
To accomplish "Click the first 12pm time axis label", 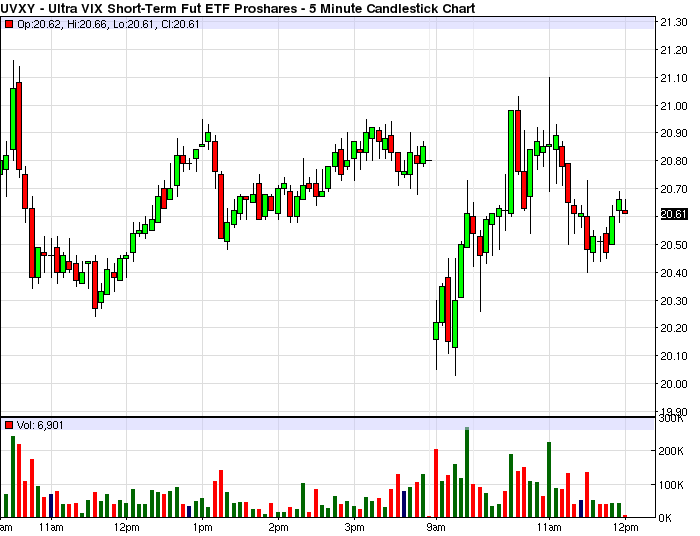I will pos(126,528).
